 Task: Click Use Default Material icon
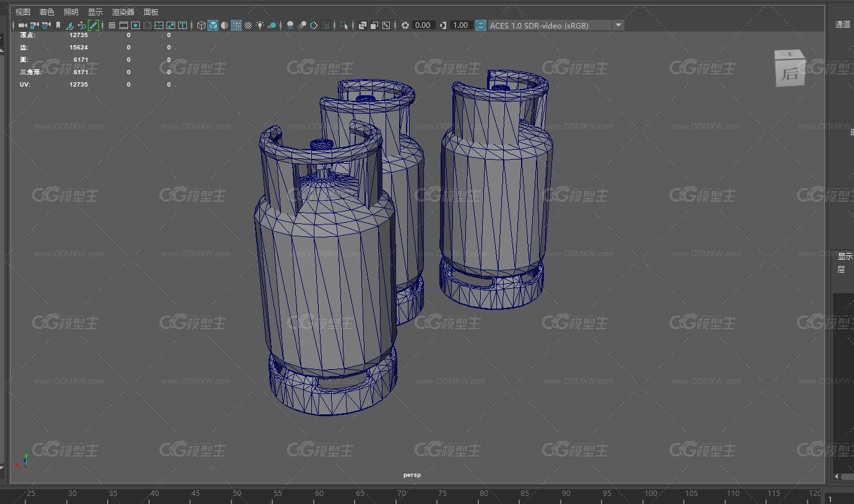click(x=225, y=25)
